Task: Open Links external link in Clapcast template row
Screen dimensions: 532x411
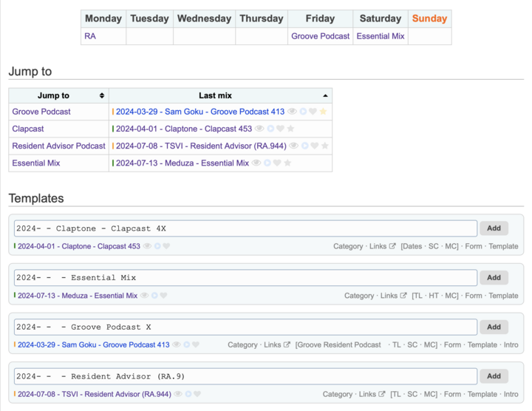Action: tap(383, 246)
